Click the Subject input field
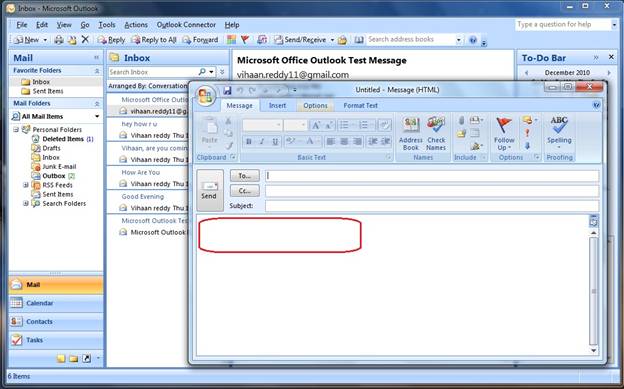 pos(432,206)
